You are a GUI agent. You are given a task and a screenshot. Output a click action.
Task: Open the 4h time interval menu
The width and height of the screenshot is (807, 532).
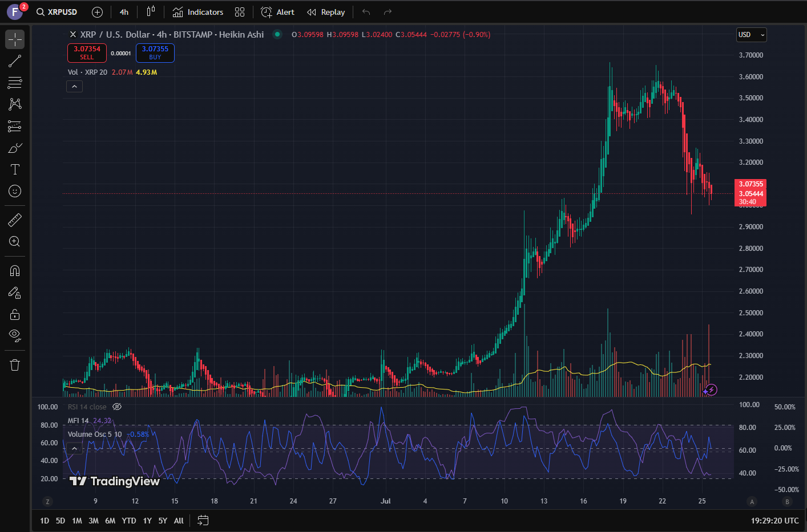pyautogui.click(x=124, y=12)
